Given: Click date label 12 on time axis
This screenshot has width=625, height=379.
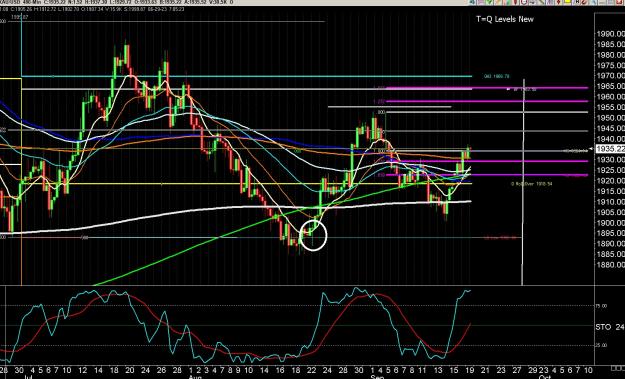Looking at the screenshot, I should click(x=83, y=370).
